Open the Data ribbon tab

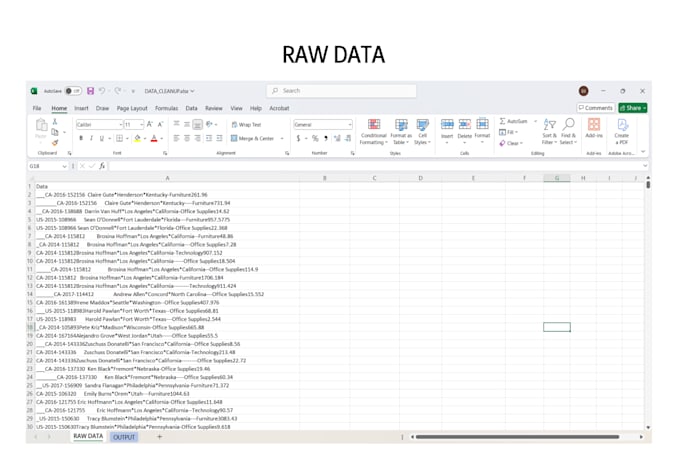191,108
